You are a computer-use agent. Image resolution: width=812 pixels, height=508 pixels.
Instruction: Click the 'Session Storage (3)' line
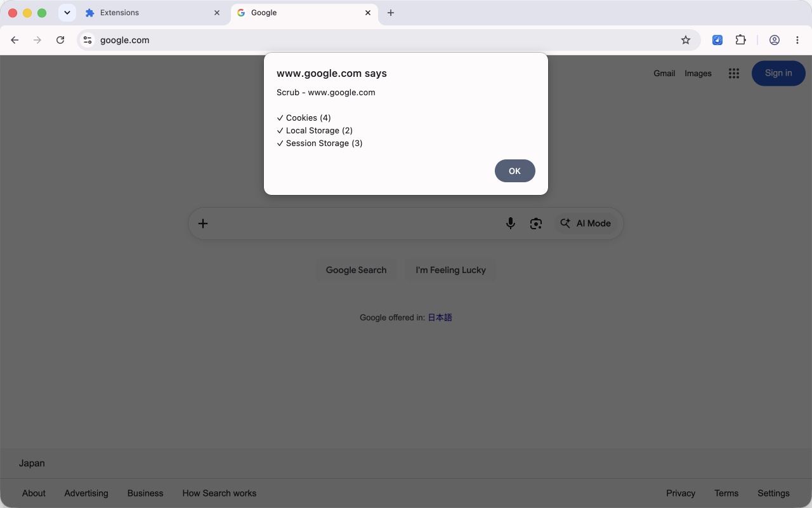[x=320, y=144]
